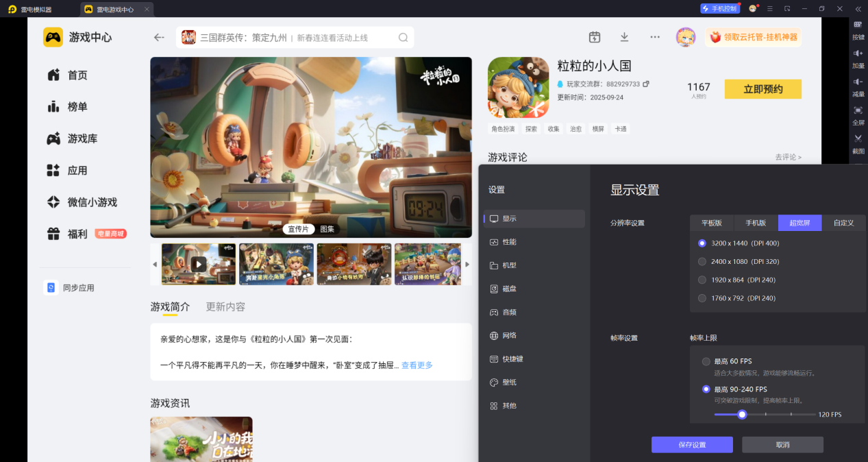Select 2400 x 1080 resolution option

click(x=702, y=262)
